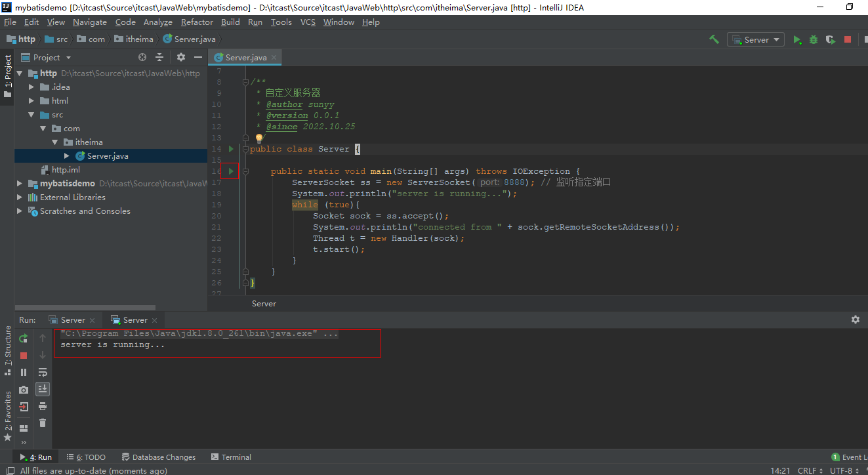Expand the html folder
The image size is (868, 475).
pos(31,101)
